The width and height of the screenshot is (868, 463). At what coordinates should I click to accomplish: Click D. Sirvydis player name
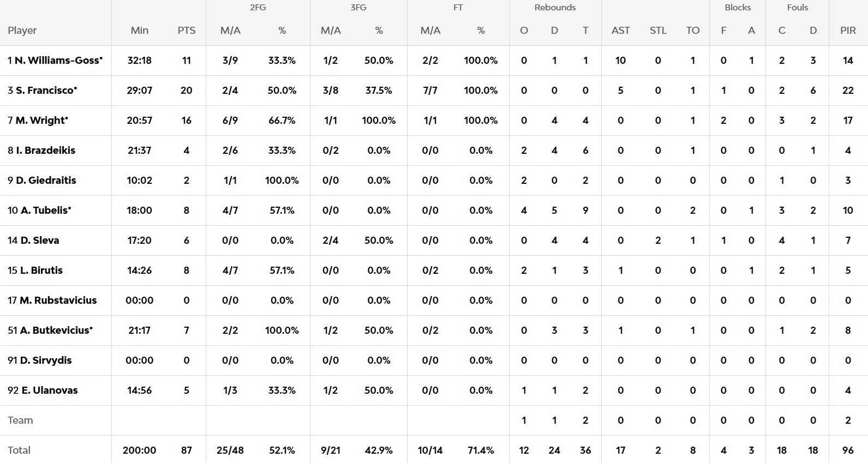(x=45, y=360)
